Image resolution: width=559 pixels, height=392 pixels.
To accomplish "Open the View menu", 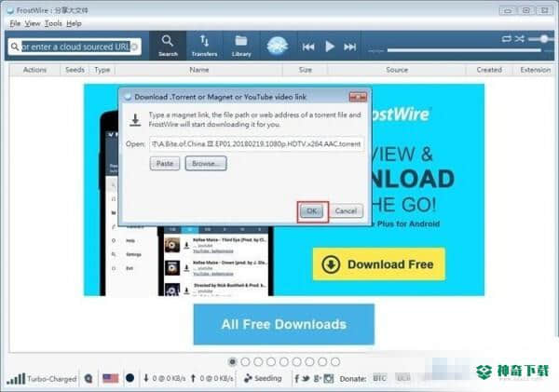I will point(33,23).
